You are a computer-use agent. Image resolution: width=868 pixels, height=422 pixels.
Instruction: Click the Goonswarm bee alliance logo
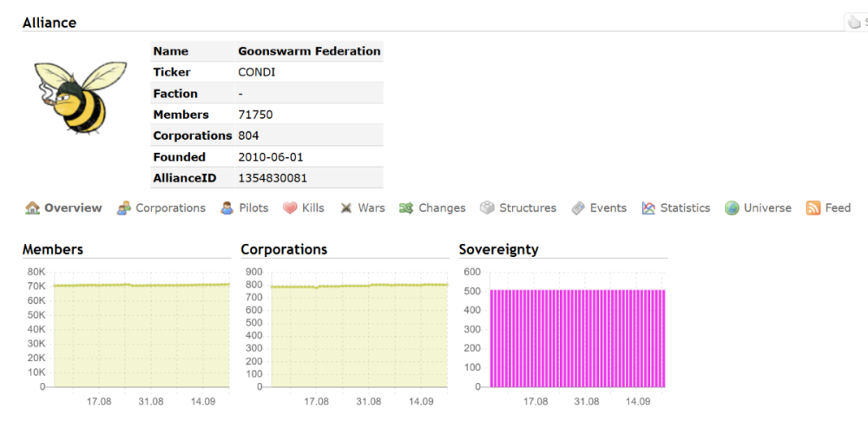81,97
